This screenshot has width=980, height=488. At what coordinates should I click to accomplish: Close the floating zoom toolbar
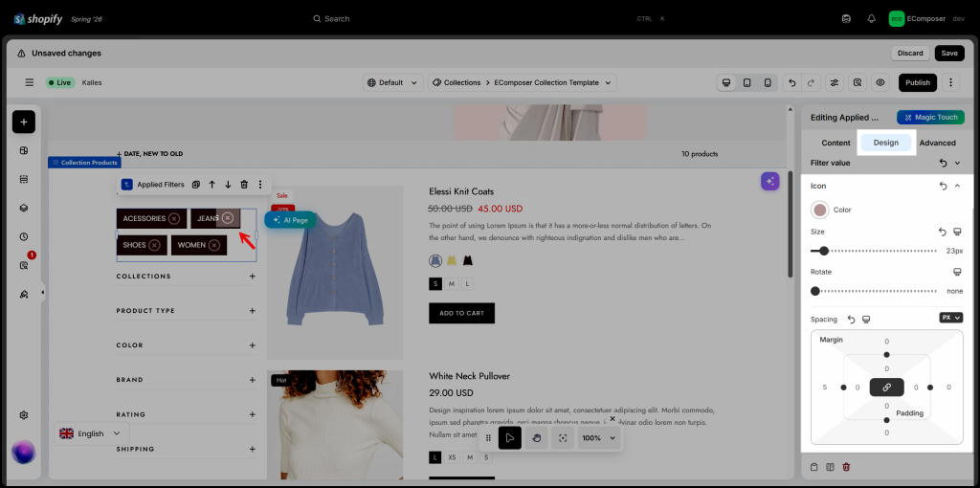tap(612, 419)
